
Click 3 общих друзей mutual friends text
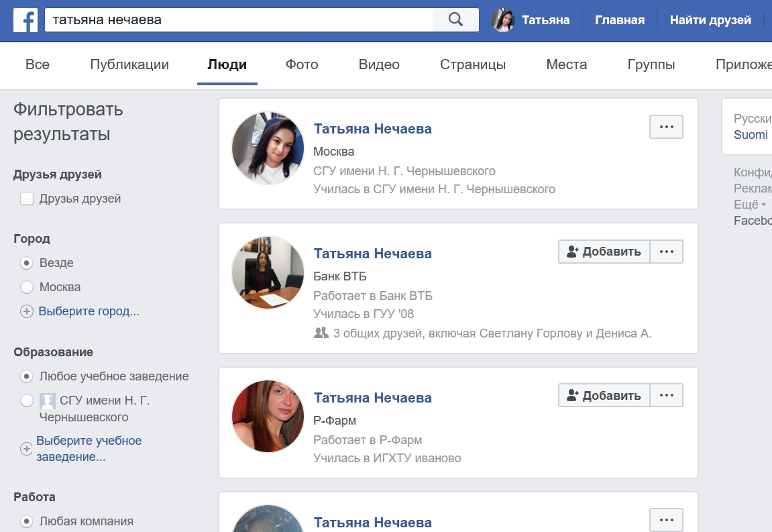pyautogui.click(x=492, y=333)
